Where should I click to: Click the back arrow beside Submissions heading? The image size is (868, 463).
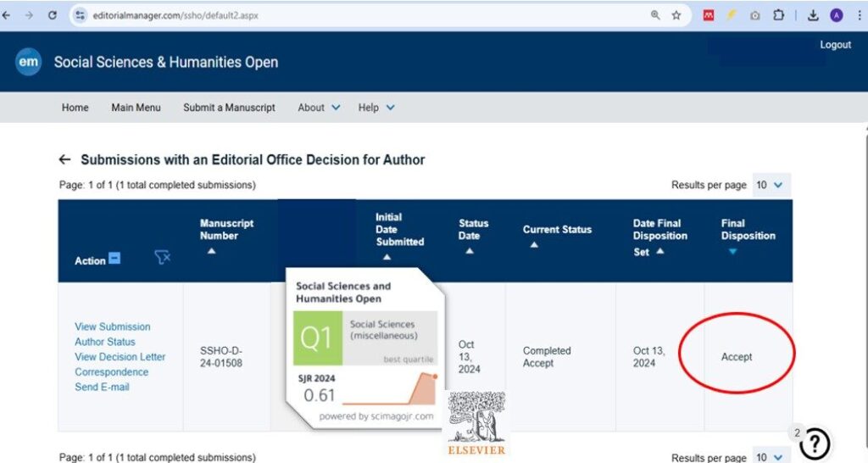tap(64, 159)
